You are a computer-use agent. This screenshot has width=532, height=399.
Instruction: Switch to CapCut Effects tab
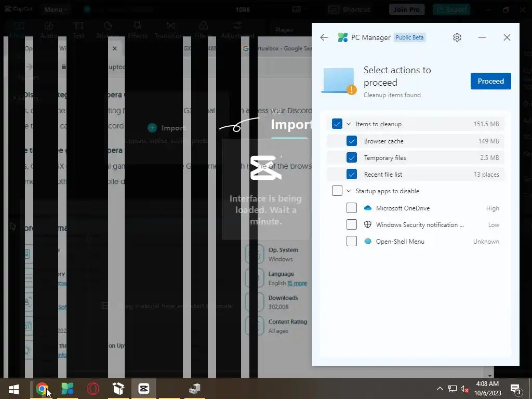click(137, 30)
